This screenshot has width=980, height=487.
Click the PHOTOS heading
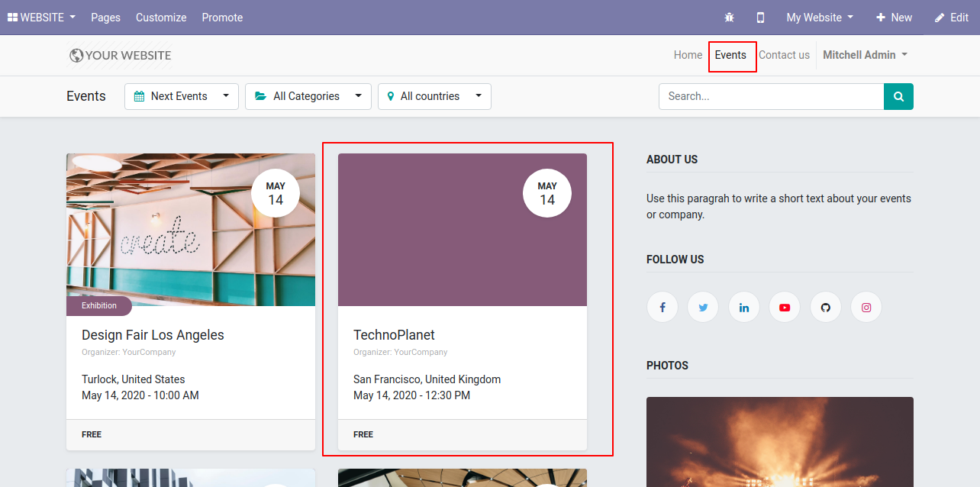pos(668,366)
